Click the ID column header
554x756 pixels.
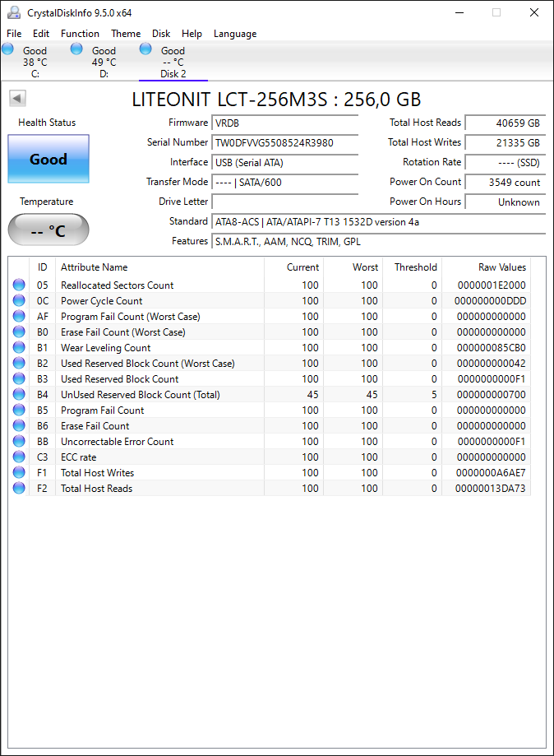pos(43,267)
